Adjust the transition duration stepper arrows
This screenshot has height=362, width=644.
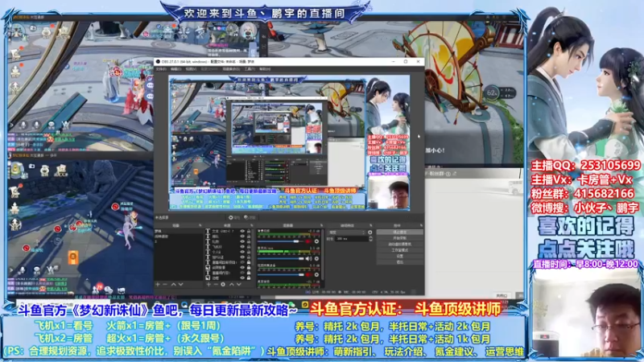(x=371, y=239)
